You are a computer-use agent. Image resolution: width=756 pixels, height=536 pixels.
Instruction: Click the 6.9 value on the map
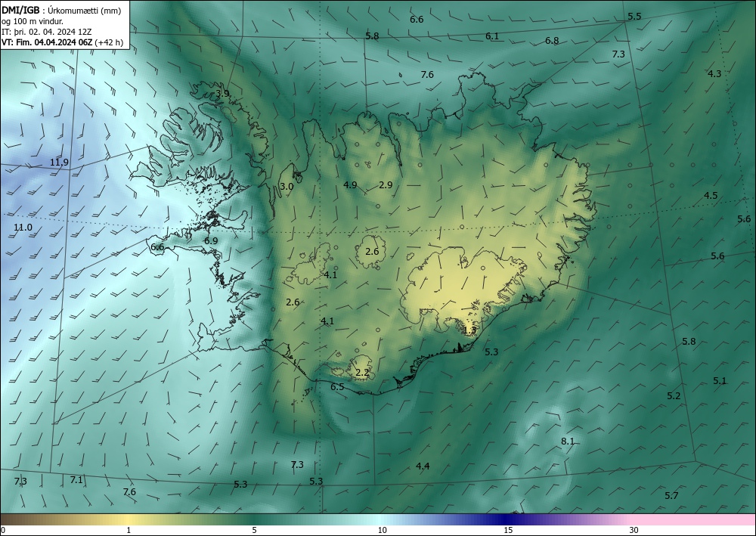tap(211, 240)
